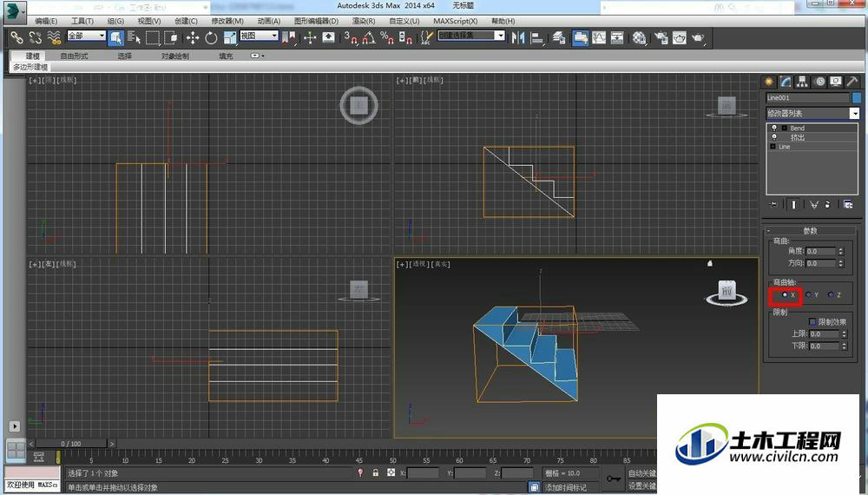Expand the Line stack entry
Screen dimensions: 868x495
coord(773,147)
